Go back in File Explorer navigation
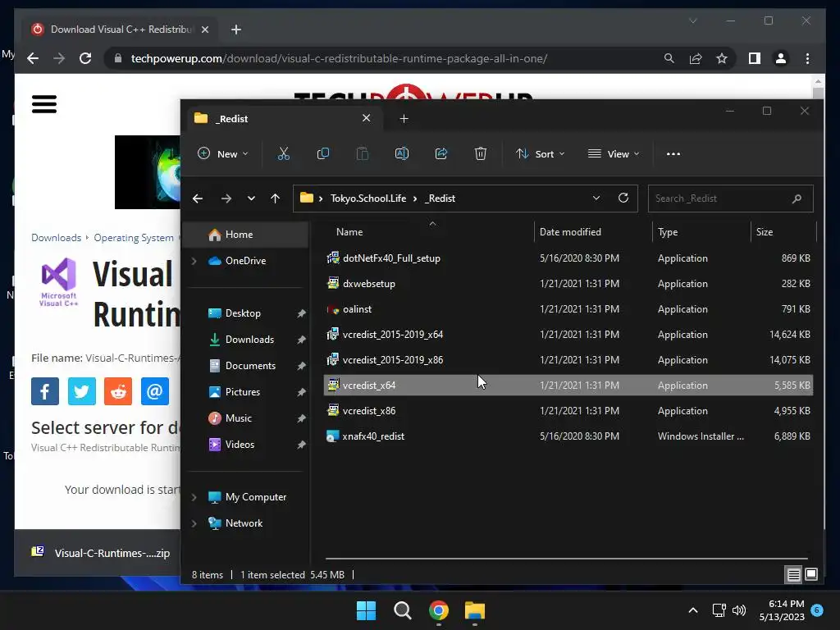Screen dimensions: 840x630 pos(198,199)
